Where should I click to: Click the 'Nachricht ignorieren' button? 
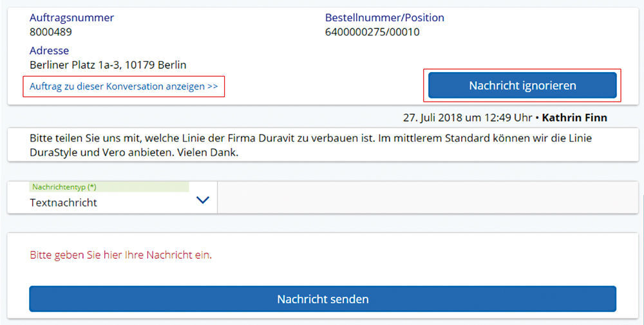point(522,86)
